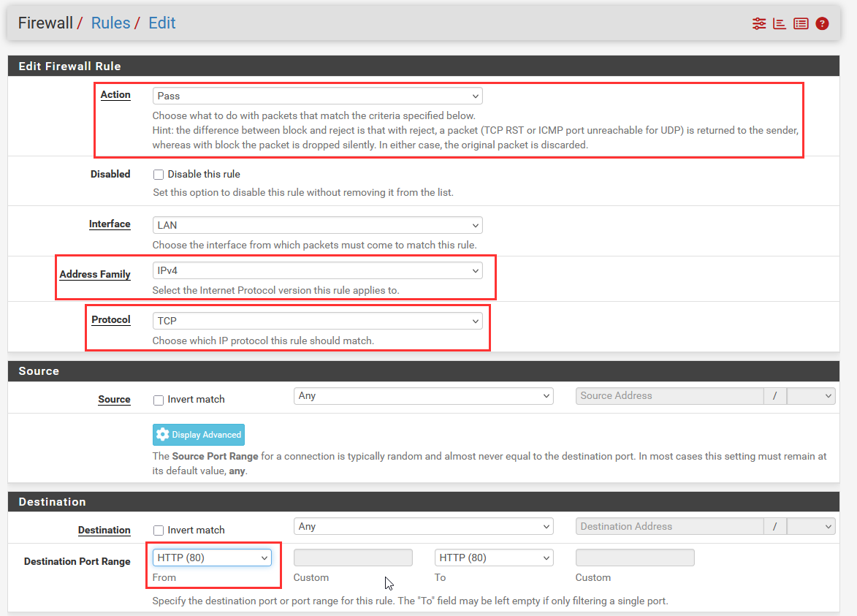Open Destination Port Range 'From' dropdown

(x=212, y=558)
